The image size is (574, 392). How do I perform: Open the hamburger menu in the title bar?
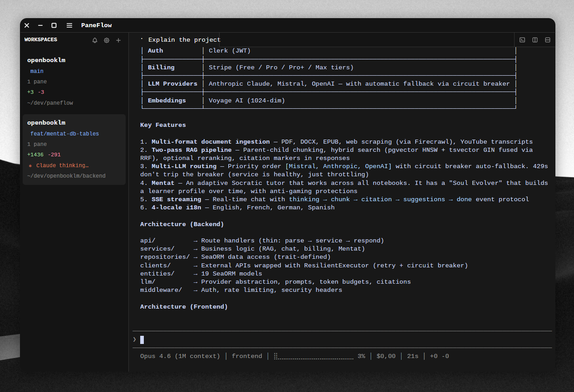tap(69, 25)
